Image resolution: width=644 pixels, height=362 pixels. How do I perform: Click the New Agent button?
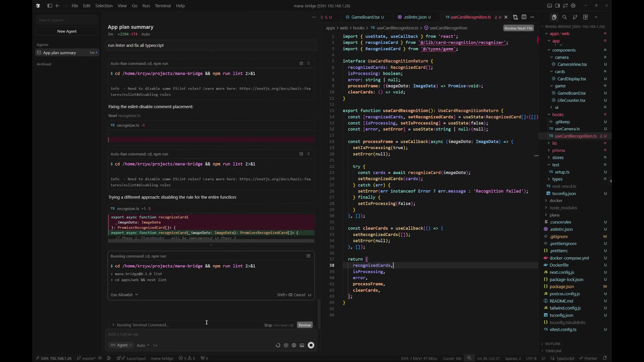click(67, 31)
